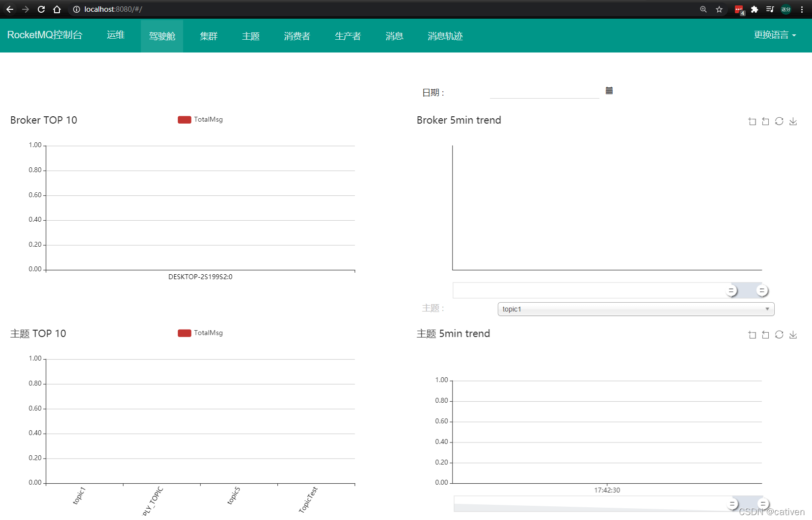Click the localhost:8080 address bar
Viewport: 812px width, 520px height.
click(x=383, y=9)
